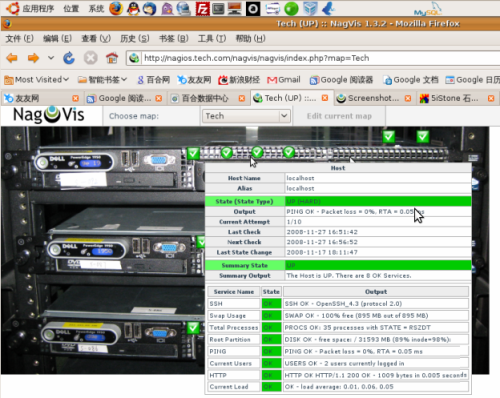Open the Choose map dropdown showing Tech
The image size is (500, 398).
(x=246, y=116)
